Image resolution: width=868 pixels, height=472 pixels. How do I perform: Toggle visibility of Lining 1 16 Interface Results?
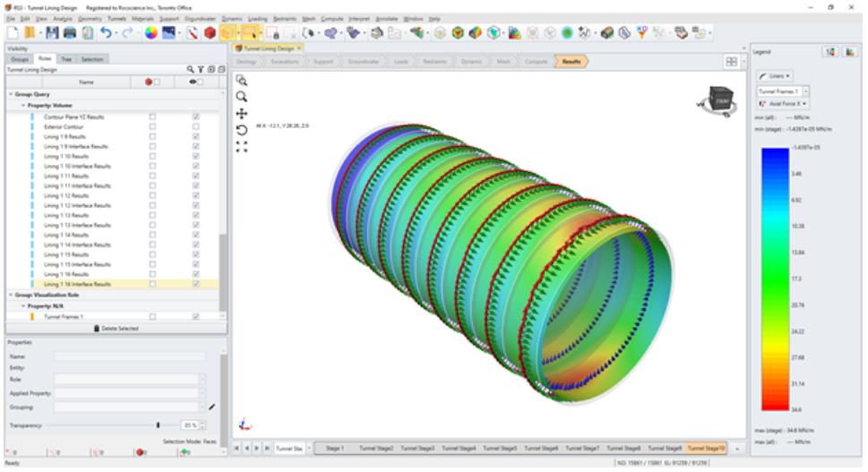(x=195, y=284)
